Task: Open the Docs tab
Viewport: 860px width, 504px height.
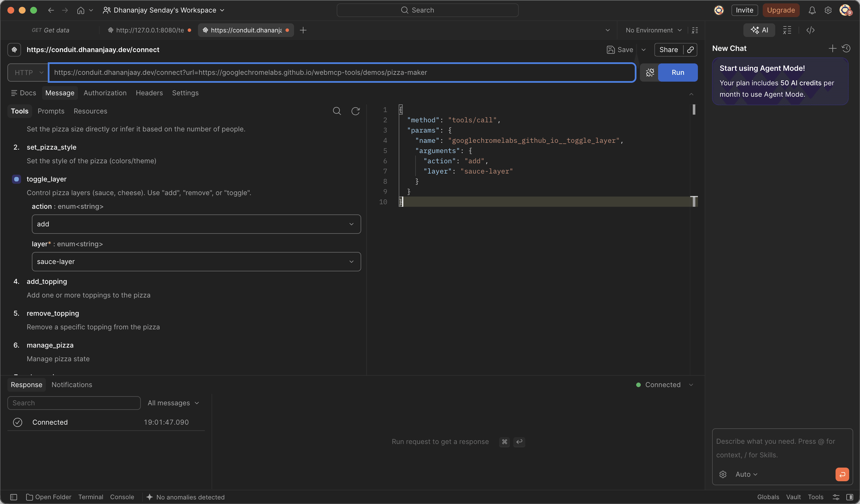Action: [x=24, y=93]
